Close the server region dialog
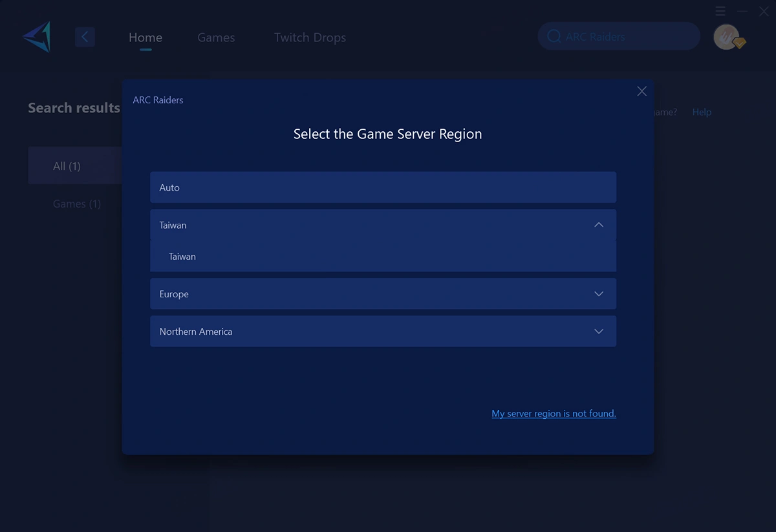 coord(641,91)
